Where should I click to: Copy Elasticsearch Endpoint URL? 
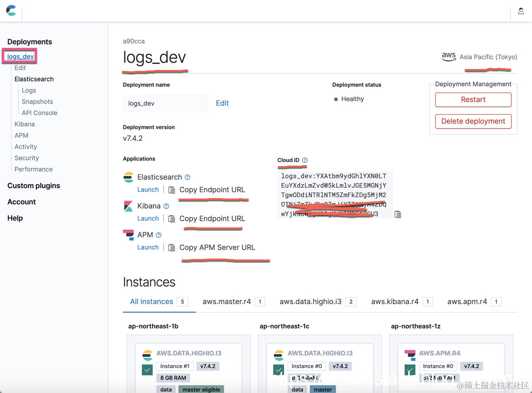click(x=212, y=190)
